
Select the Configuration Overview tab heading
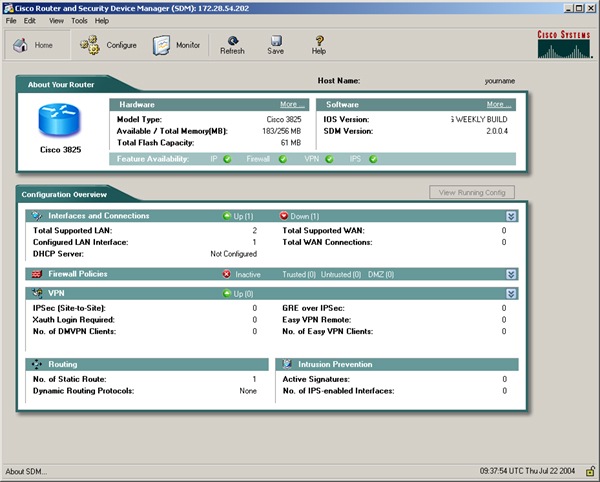pyautogui.click(x=64, y=194)
